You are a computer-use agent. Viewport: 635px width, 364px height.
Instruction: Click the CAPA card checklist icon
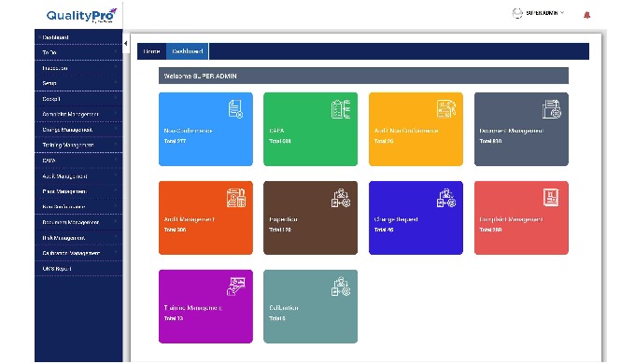[x=341, y=109]
